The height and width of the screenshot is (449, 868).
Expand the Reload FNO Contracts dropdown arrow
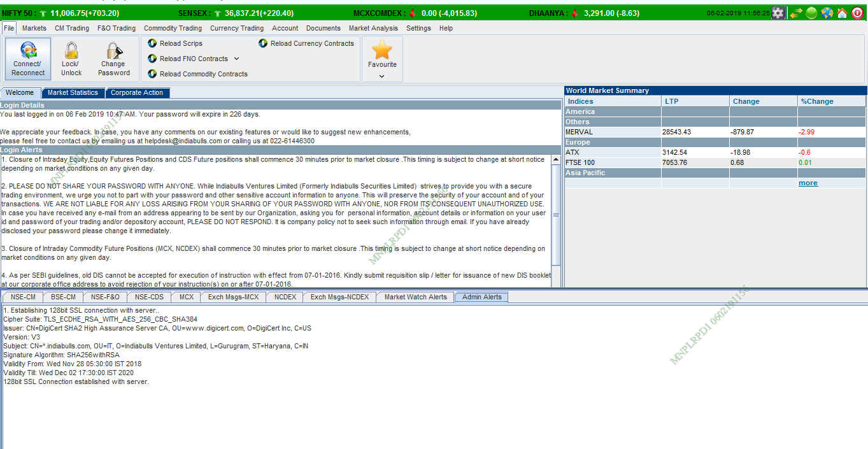[x=236, y=59]
